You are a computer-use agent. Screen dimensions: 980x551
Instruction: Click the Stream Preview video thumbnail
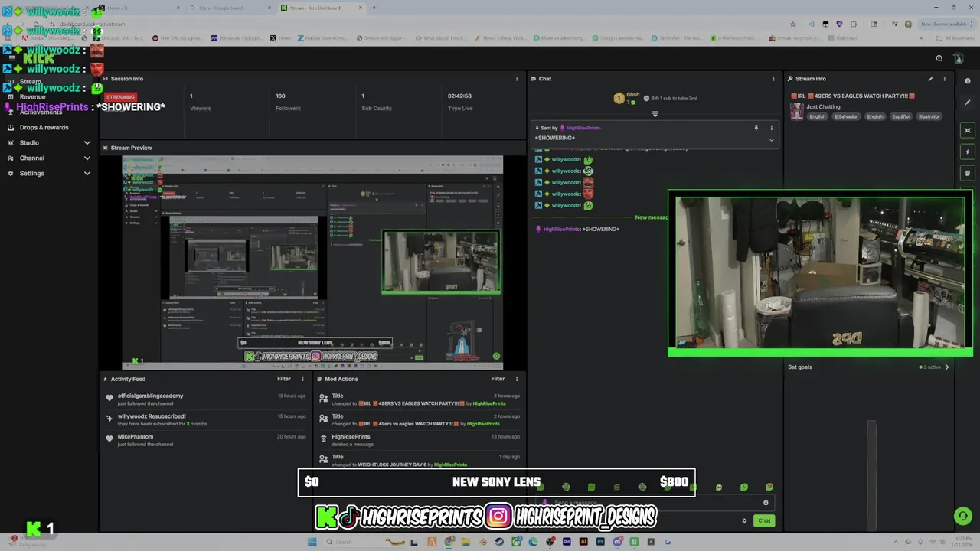click(312, 262)
